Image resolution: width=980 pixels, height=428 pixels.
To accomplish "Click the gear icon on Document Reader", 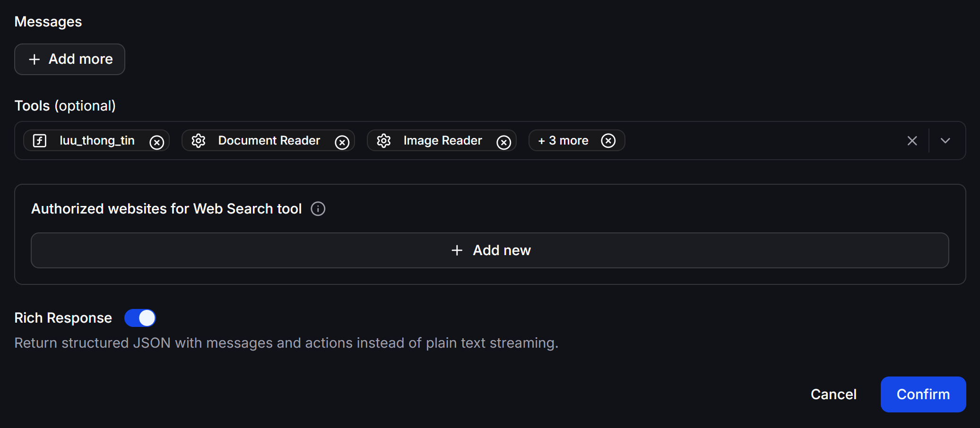I will coord(199,140).
